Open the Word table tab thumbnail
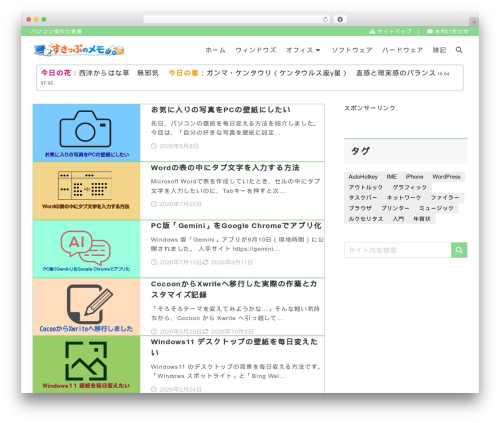The width and height of the screenshot is (500, 423). 86,191
